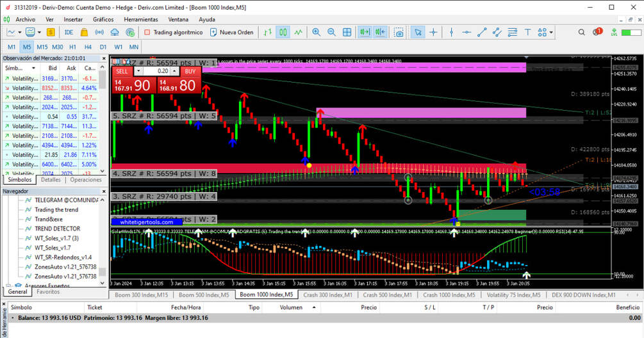
Task: Toggle chart auto scroll to end
Action: 365,32
